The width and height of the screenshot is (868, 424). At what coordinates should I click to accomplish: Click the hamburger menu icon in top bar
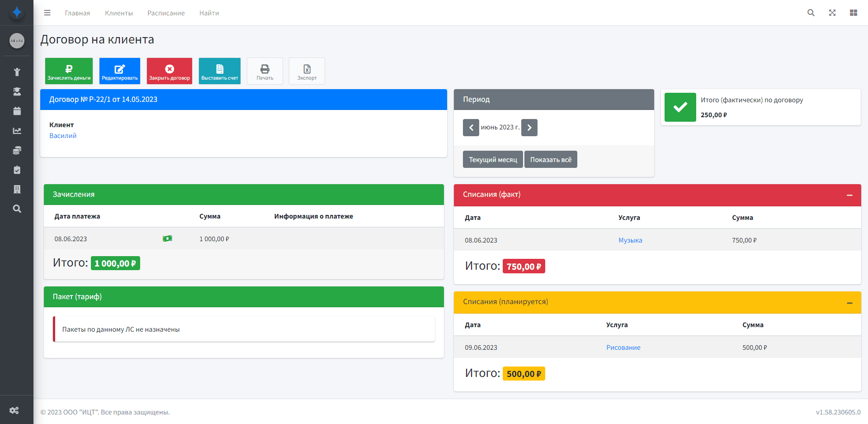click(47, 13)
